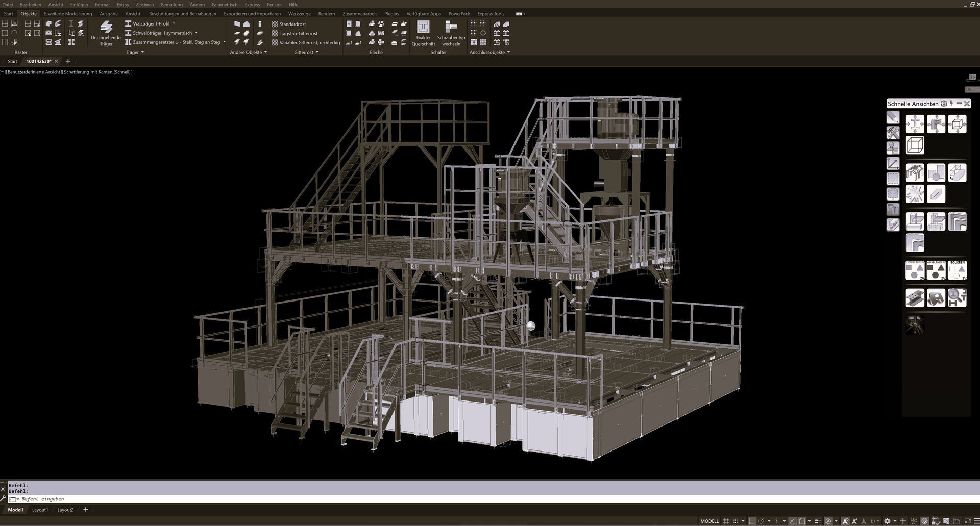This screenshot has width=980, height=526.
Task: Click the wireframe cube view icon
Action: (915, 145)
